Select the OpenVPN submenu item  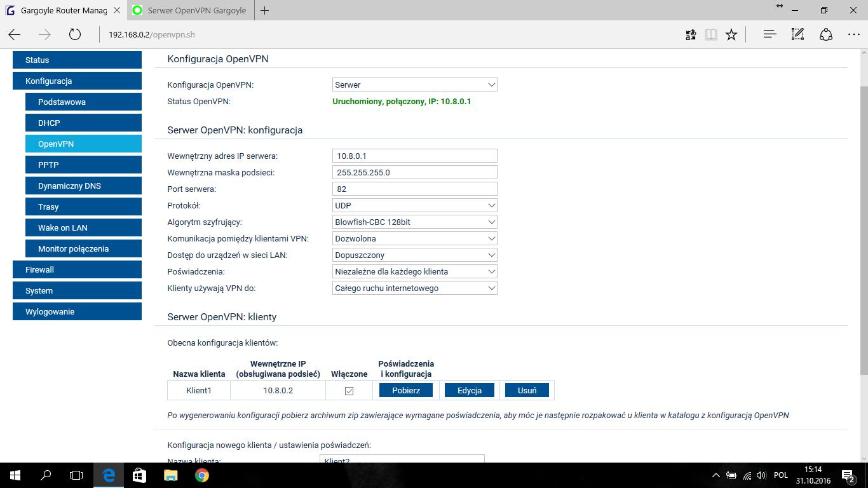point(83,144)
